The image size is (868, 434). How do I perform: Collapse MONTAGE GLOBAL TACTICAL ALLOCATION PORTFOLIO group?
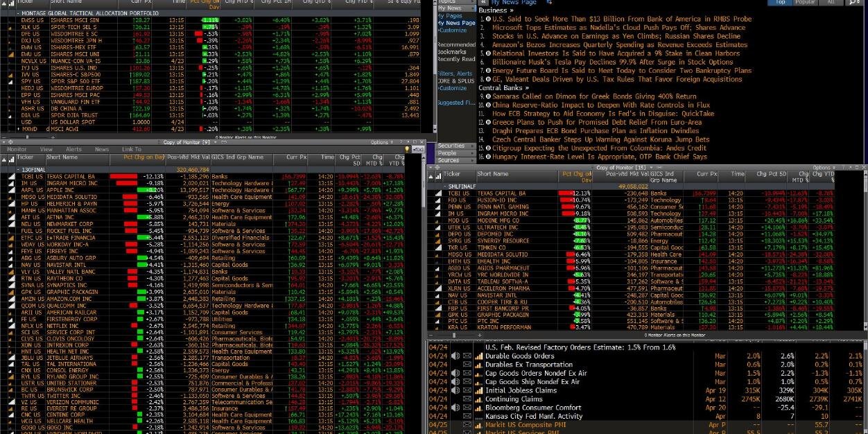pos(17,12)
